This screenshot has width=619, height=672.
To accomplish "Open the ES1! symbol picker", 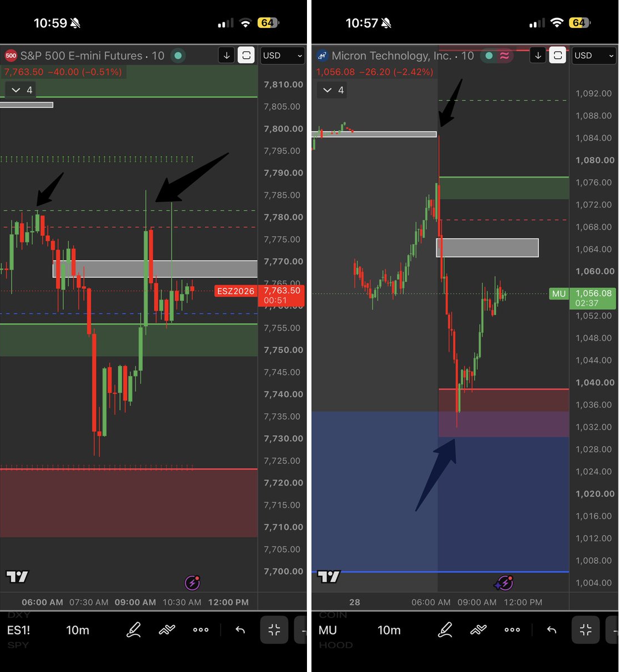I will [x=18, y=630].
